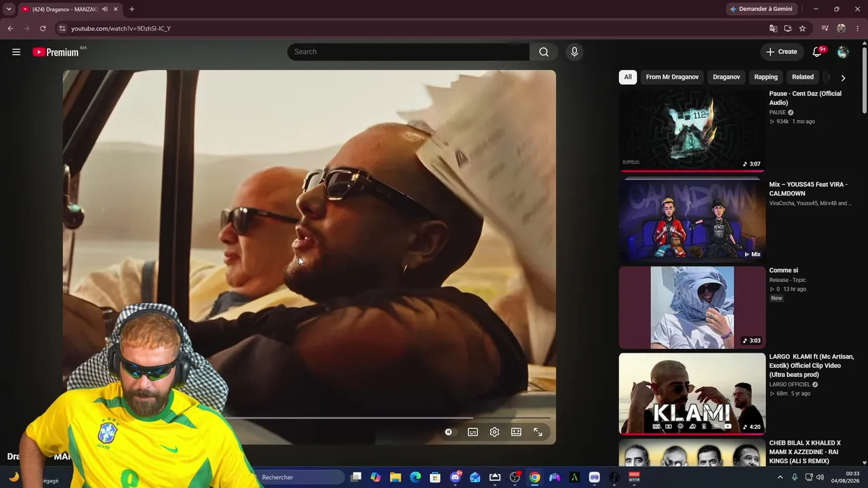Open Mix – YOUSS45 Feat VIRA title
The image size is (868, 488).
[808, 189]
